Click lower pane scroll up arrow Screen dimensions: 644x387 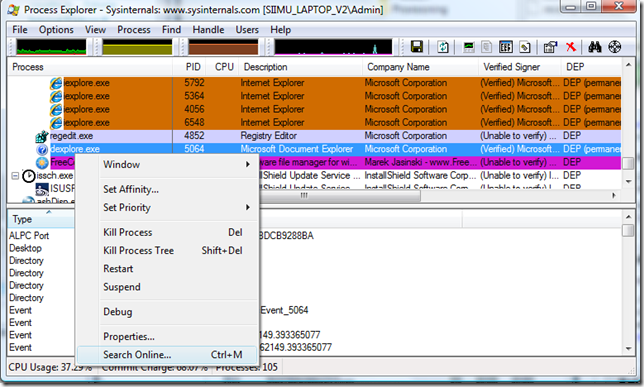tap(628, 217)
